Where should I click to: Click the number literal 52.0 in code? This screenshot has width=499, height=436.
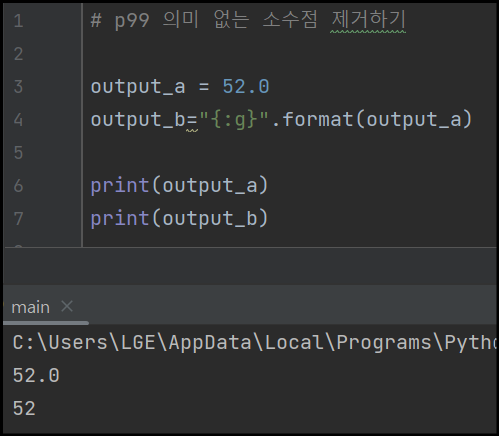click(246, 87)
